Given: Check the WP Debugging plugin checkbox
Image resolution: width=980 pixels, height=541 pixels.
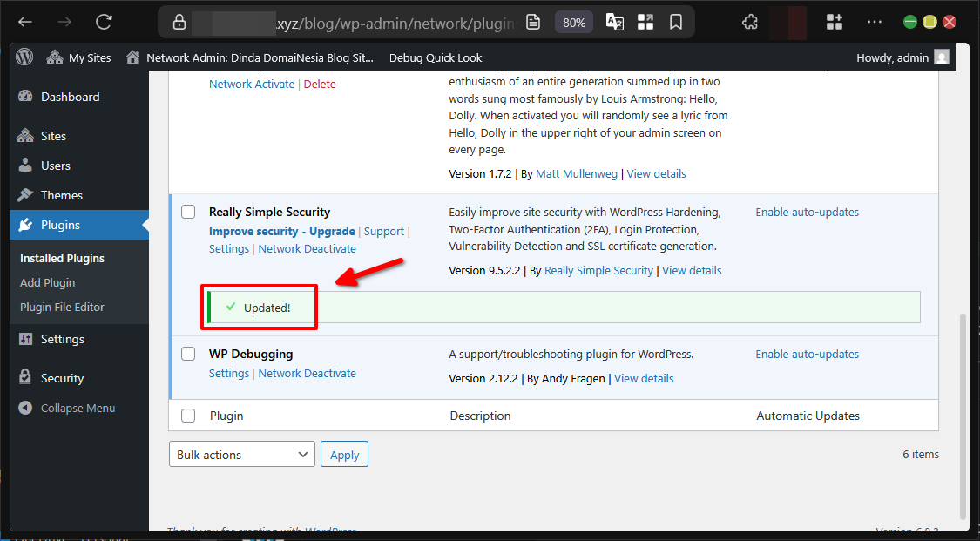Looking at the screenshot, I should click(x=188, y=354).
